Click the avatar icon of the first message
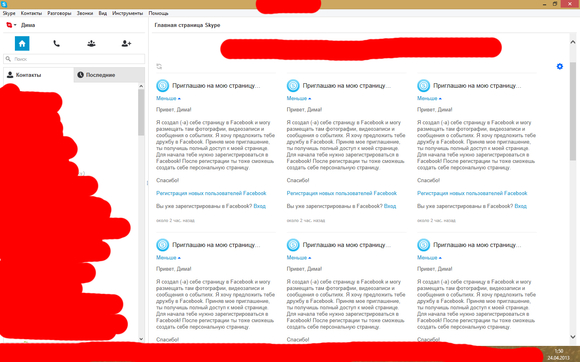580x362 pixels. (x=162, y=86)
